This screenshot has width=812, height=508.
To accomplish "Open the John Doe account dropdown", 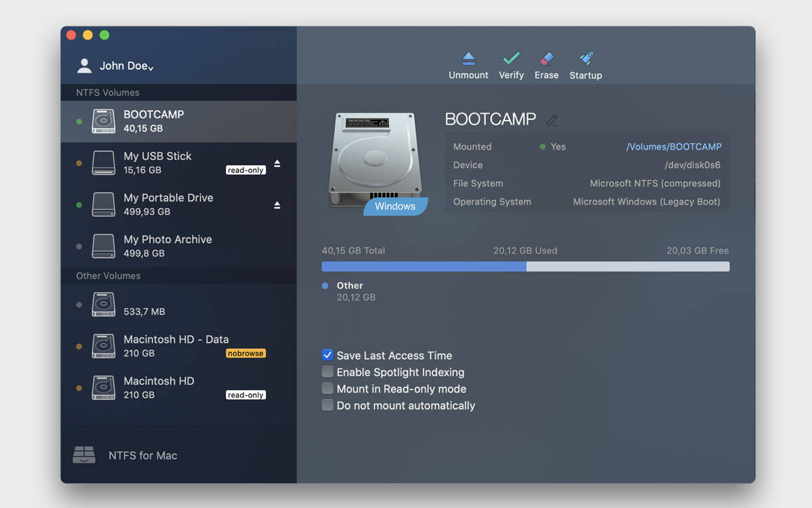I will (127, 66).
